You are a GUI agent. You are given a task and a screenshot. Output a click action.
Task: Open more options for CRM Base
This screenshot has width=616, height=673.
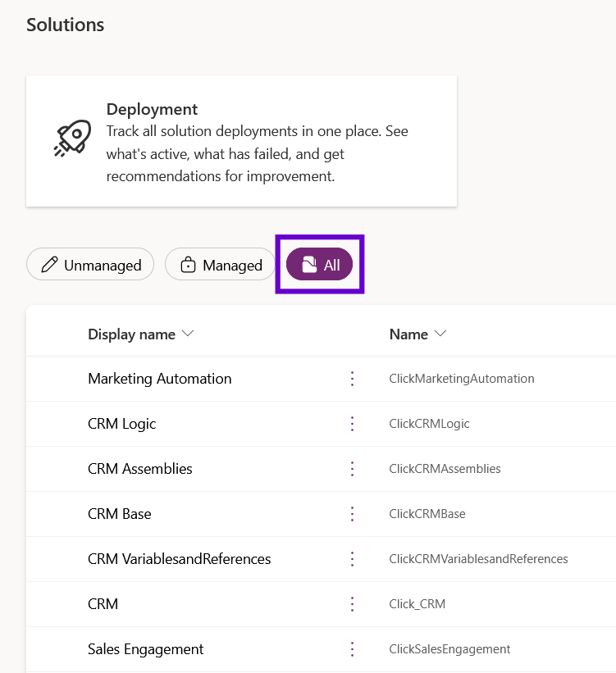[352, 514]
